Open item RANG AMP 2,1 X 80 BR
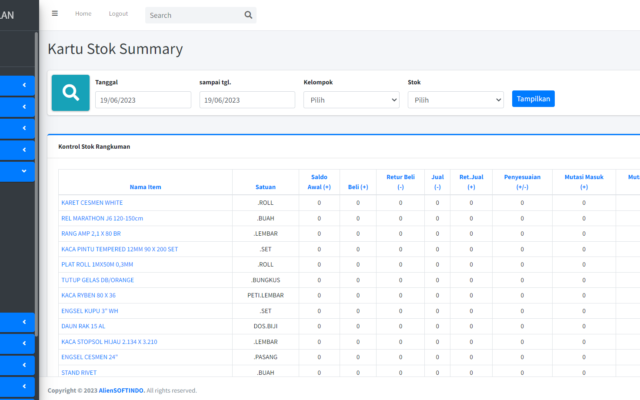 pos(91,233)
